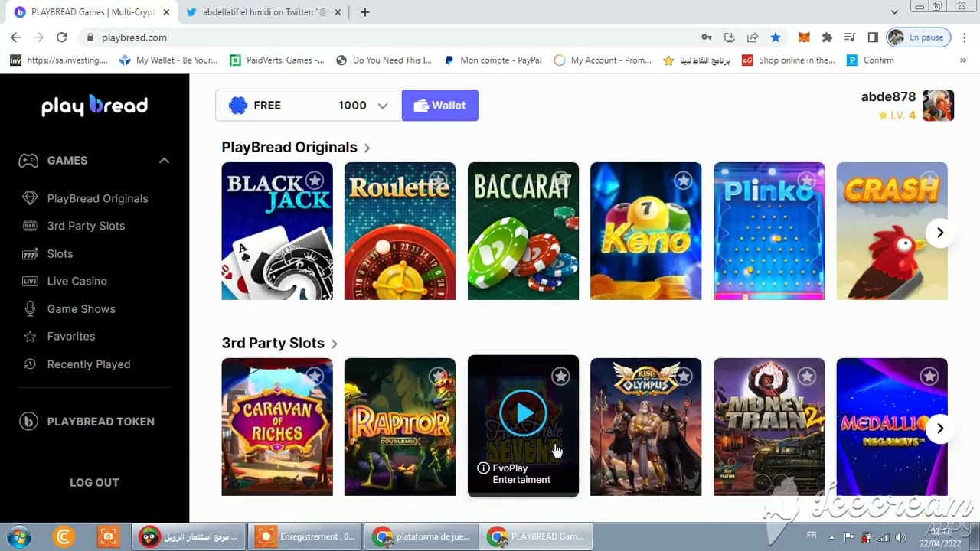Screen dimensions: 980x551
Task: Open the Keno game thumbnail
Action: (645, 231)
